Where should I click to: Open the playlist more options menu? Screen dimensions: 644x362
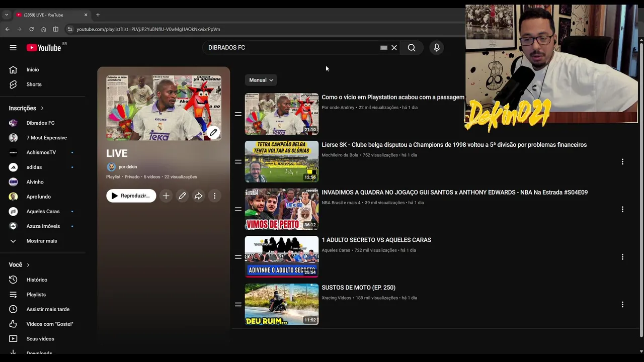(215, 196)
